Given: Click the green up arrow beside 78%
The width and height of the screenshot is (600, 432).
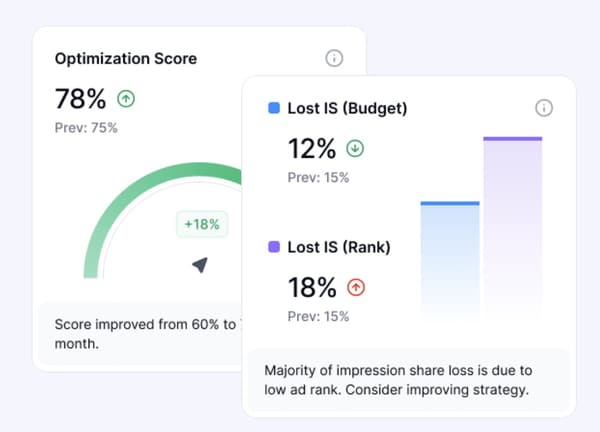Looking at the screenshot, I should coord(126,98).
